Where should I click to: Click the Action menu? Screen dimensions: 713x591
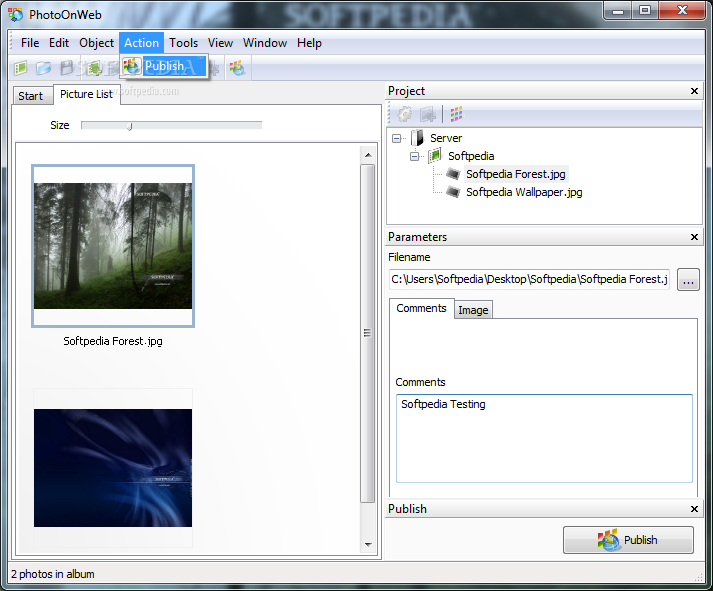click(x=141, y=43)
